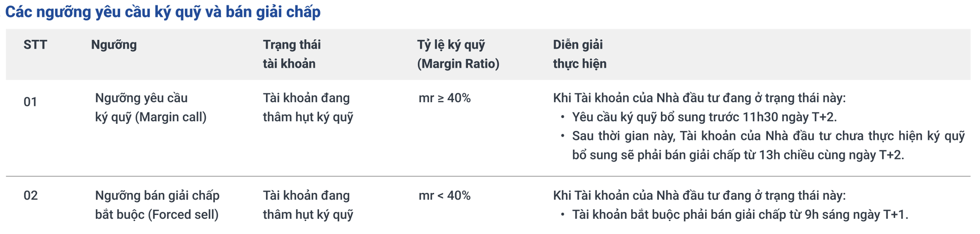Click row 01's "Khi Tài khoản của Nhà đầu tư" line

click(699, 98)
